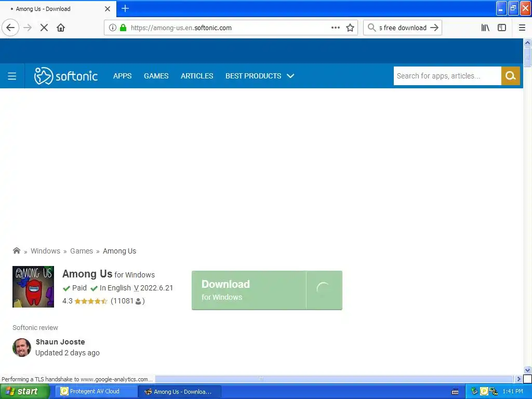This screenshot has width=532, height=399.
Task: Open the ARTICLES menu item
Action: [197, 76]
